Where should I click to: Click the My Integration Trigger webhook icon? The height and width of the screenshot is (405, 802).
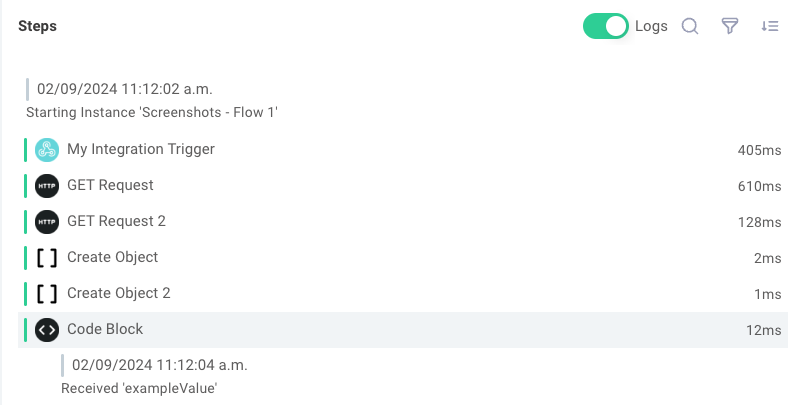pos(47,150)
